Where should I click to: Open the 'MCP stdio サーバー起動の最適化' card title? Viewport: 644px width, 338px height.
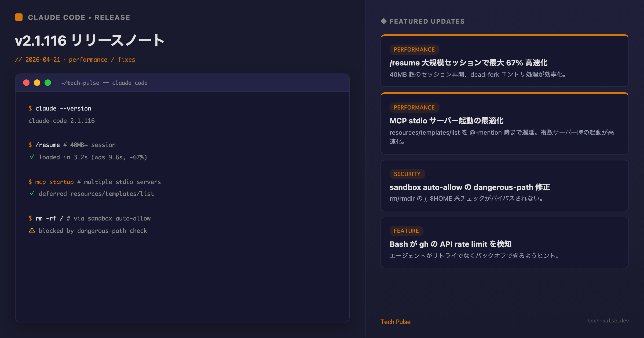[x=447, y=121]
